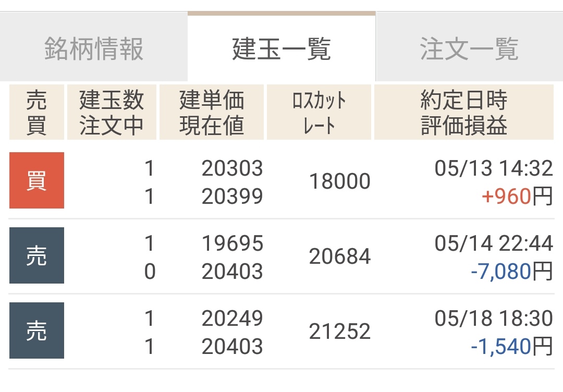The width and height of the screenshot is (563, 392).
Task: Click the 約定日時 評価損益 column header
Action: [464, 113]
